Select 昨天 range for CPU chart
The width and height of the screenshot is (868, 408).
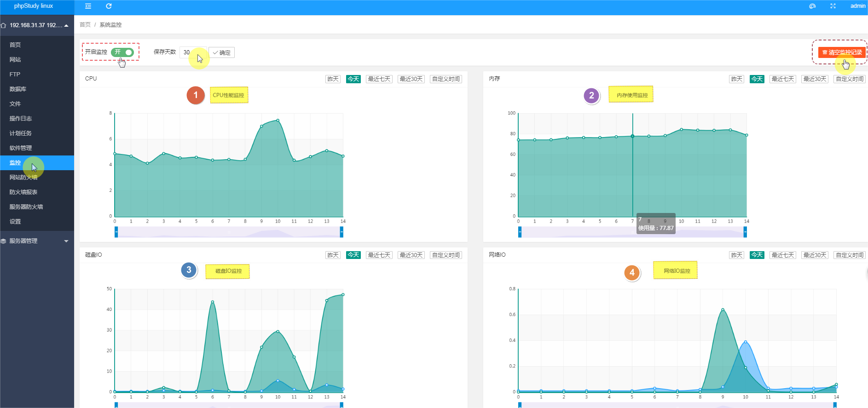(333, 79)
